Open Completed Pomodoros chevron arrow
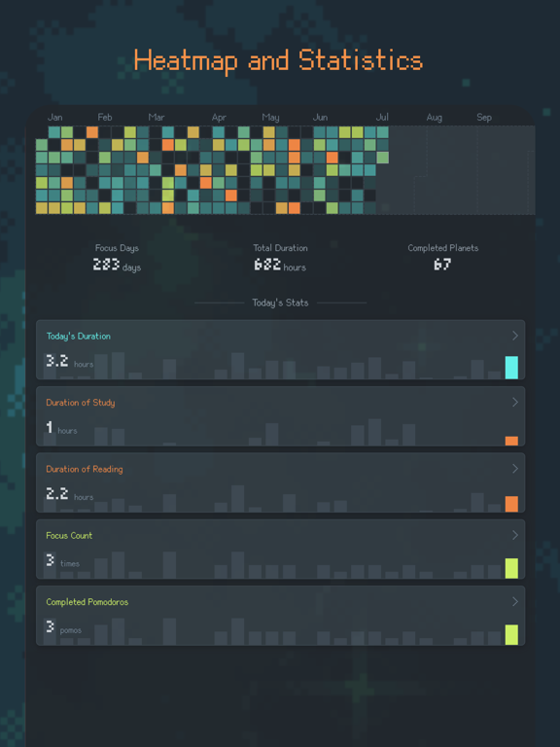This screenshot has width=560, height=747. click(514, 602)
